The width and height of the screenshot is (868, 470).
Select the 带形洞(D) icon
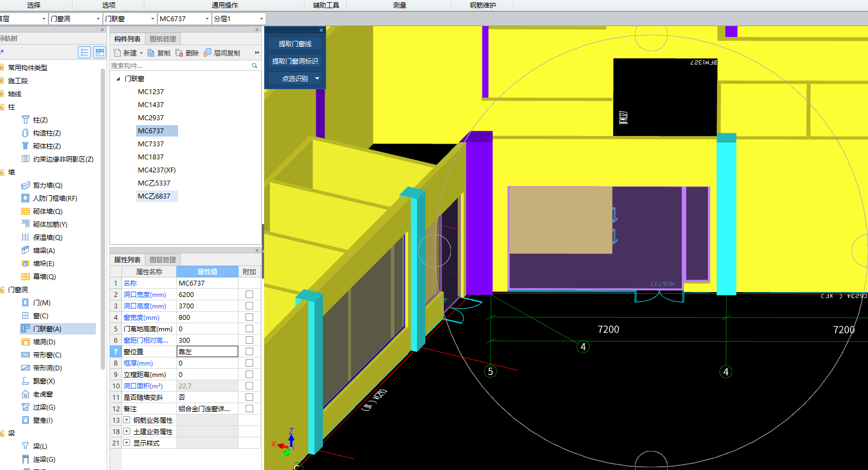pyautogui.click(x=25, y=368)
